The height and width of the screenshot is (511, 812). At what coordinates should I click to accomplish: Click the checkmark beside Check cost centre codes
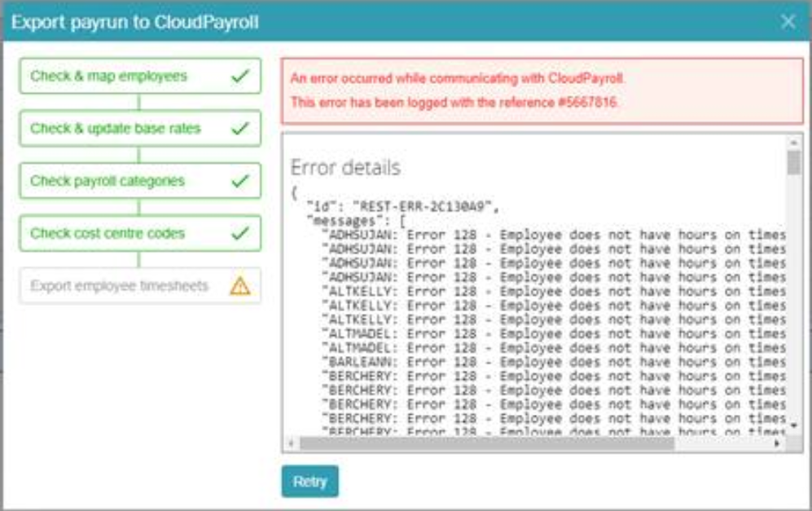pos(239,233)
